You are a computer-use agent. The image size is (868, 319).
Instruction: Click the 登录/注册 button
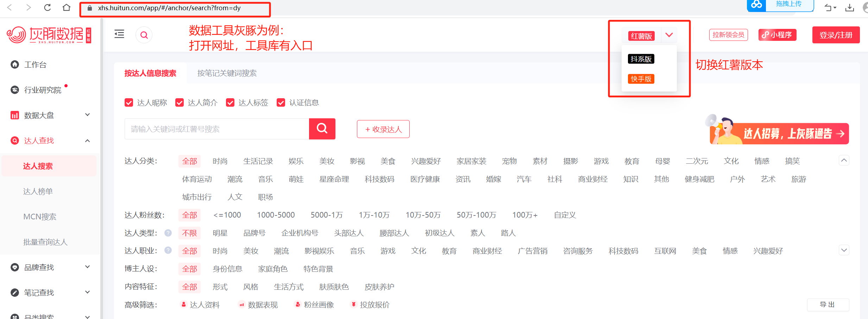pyautogui.click(x=836, y=35)
